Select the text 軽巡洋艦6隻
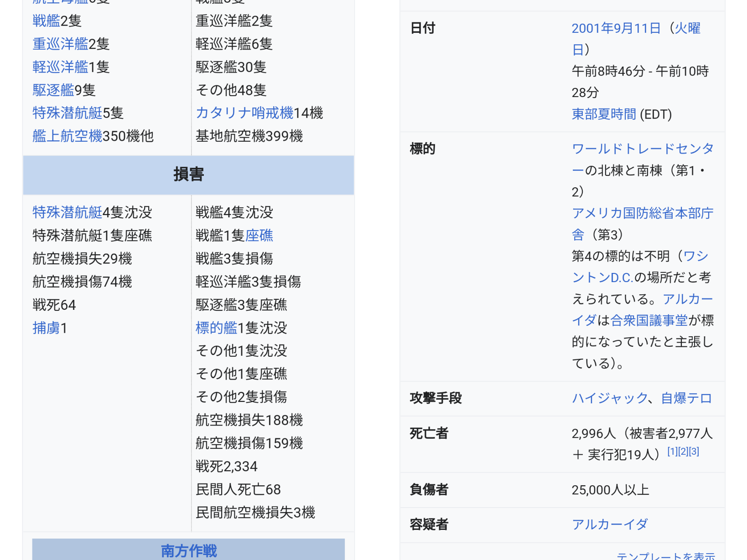Image resolution: width=747 pixels, height=560 pixels. (x=234, y=44)
